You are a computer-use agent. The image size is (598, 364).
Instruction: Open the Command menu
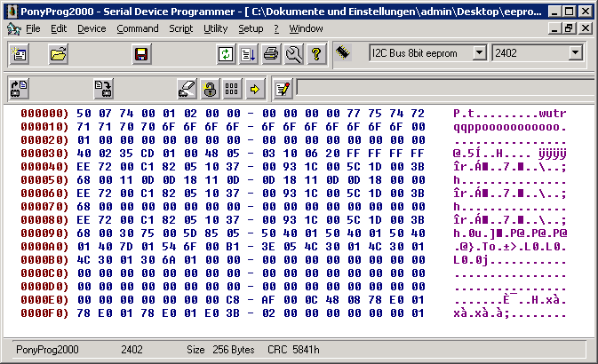(x=138, y=28)
